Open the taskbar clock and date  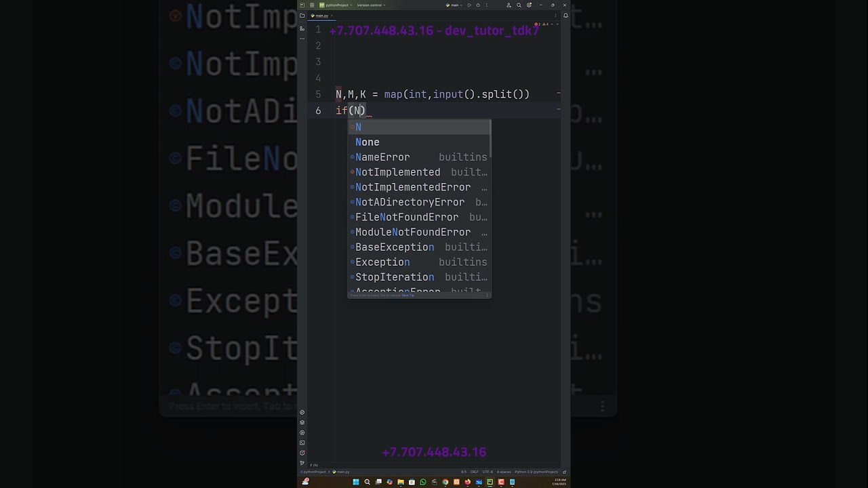[558, 482]
